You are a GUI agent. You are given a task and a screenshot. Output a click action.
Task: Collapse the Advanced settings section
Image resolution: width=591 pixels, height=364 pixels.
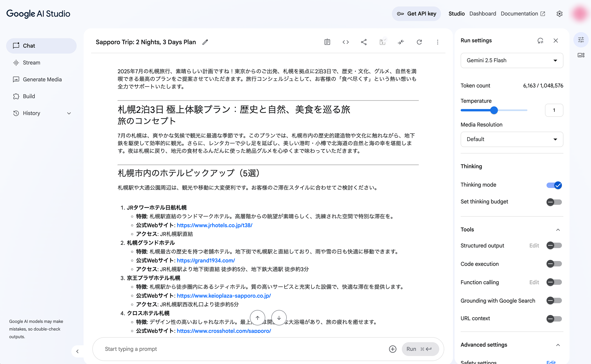(x=558, y=345)
